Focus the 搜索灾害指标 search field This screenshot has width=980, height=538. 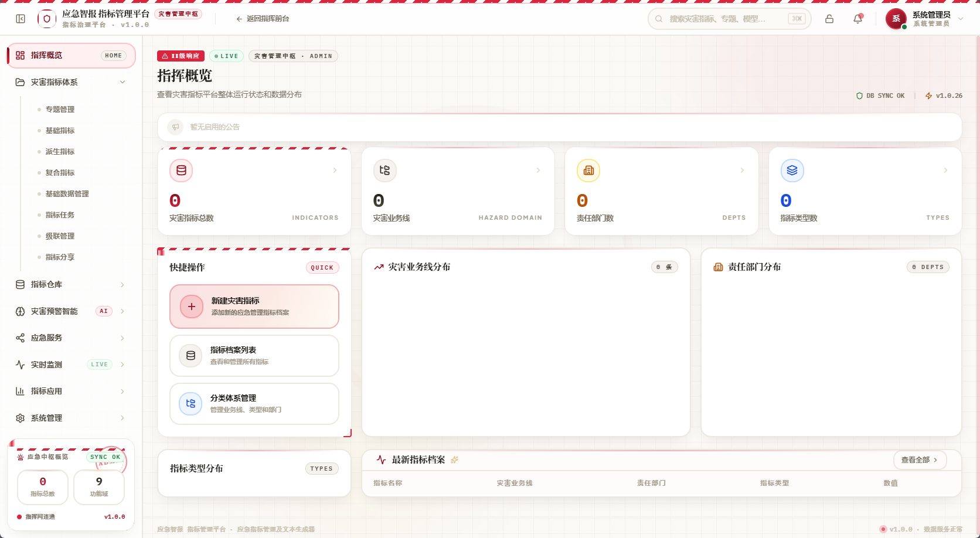click(x=729, y=19)
